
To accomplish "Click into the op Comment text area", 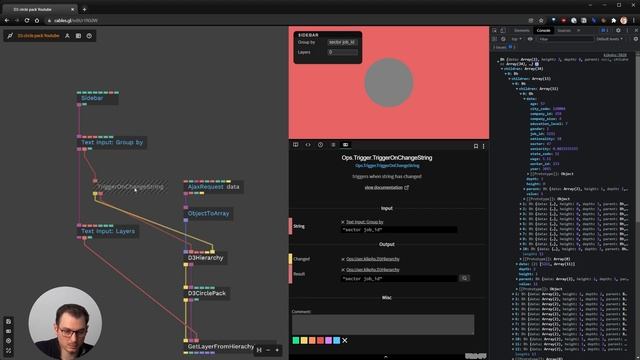I will pyautogui.click(x=383, y=324).
